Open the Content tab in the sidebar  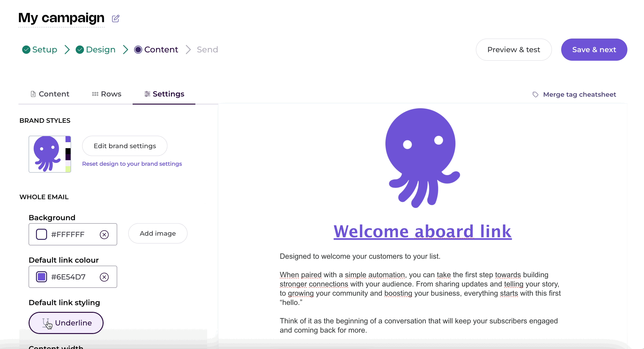tap(50, 94)
